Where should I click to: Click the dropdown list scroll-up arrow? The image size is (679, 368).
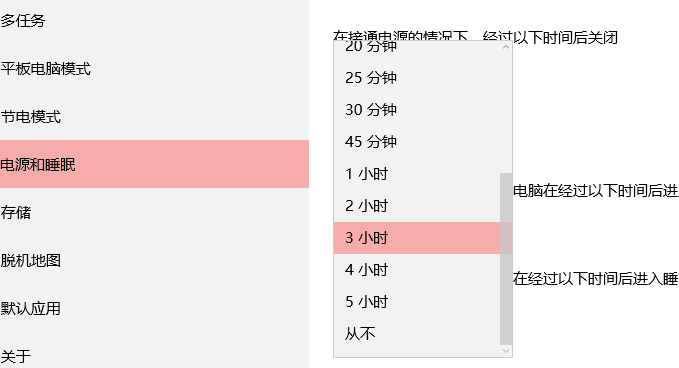point(506,47)
